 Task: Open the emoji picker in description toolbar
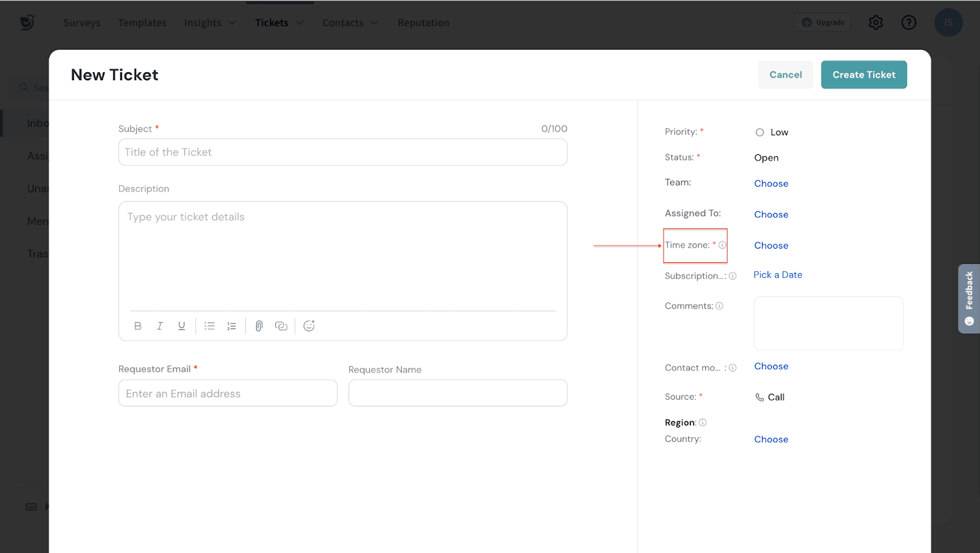(309, 326)
